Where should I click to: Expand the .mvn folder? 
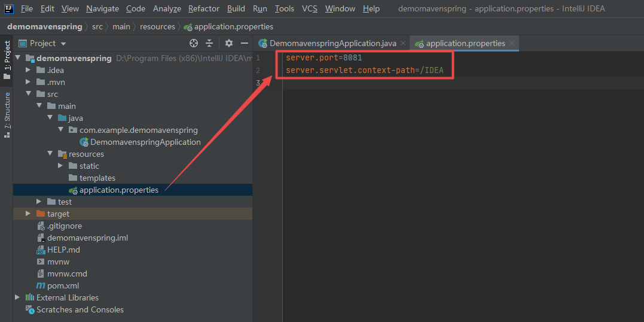(28, 82)
